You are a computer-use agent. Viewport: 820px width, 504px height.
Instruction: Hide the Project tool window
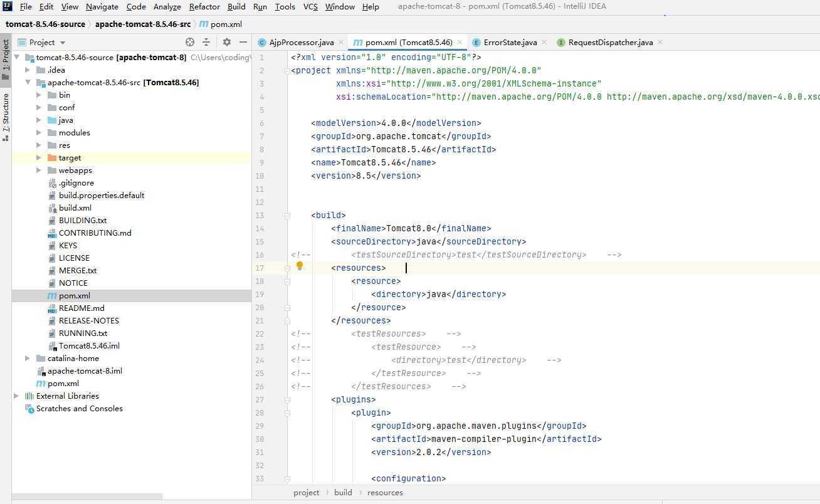click(243, 42)
